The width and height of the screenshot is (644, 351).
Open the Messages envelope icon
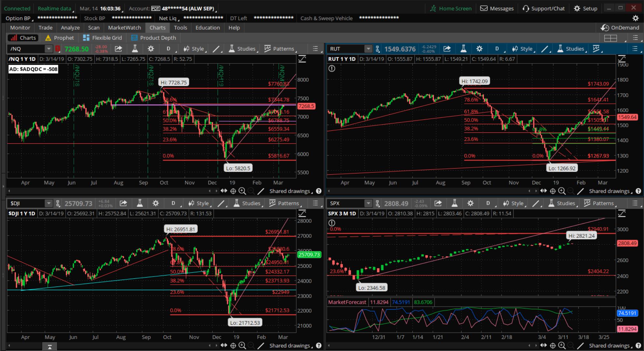[x=484, y=8]
